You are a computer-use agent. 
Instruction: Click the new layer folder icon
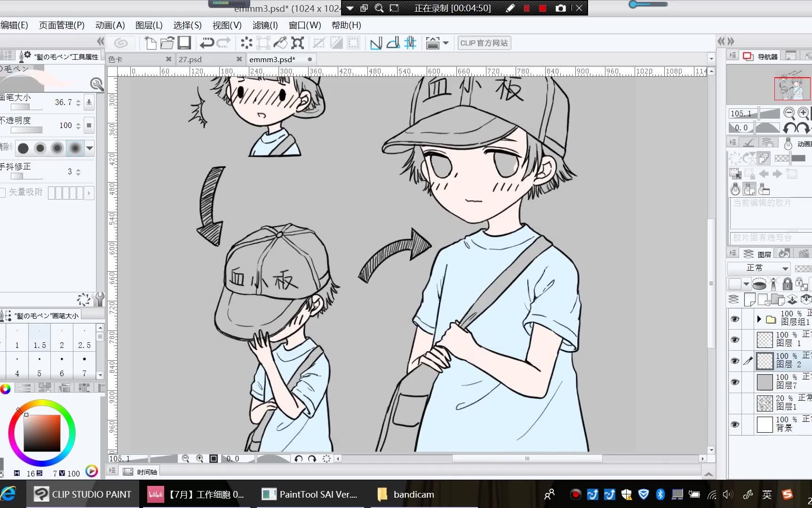778,299
